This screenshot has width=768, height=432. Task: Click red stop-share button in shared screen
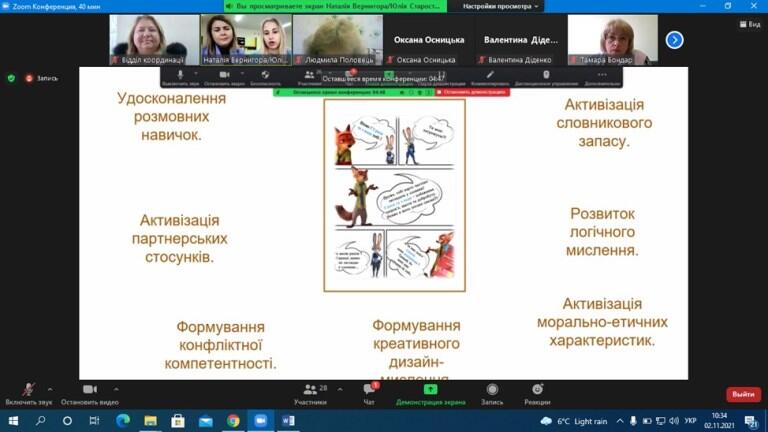(x=473, y=92)
